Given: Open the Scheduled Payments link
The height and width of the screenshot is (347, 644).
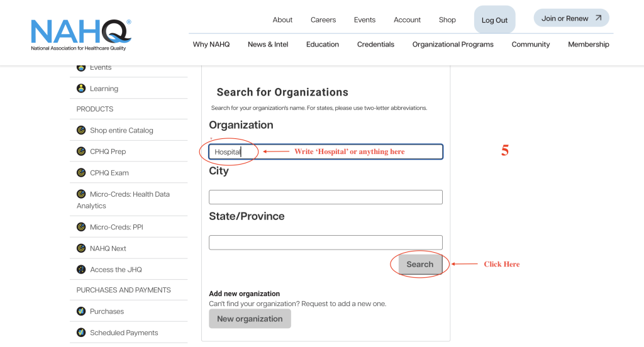Looking at the screenshot, I should (124, 333).
